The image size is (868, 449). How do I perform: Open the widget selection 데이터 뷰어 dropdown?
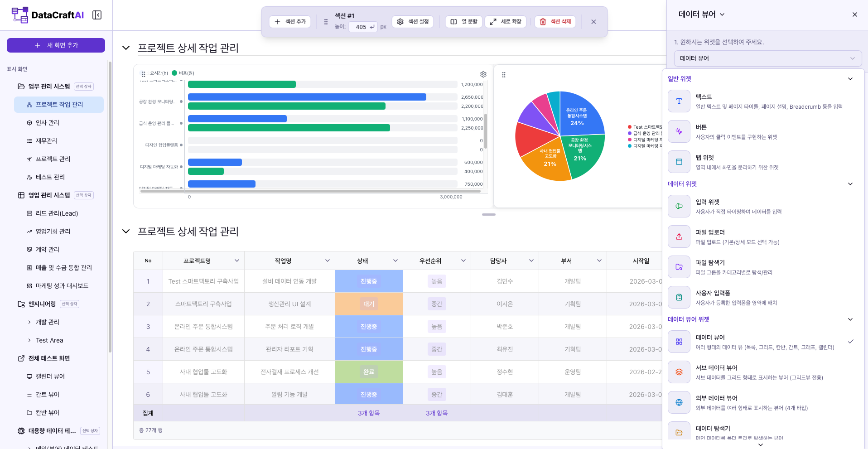[768, 58]
